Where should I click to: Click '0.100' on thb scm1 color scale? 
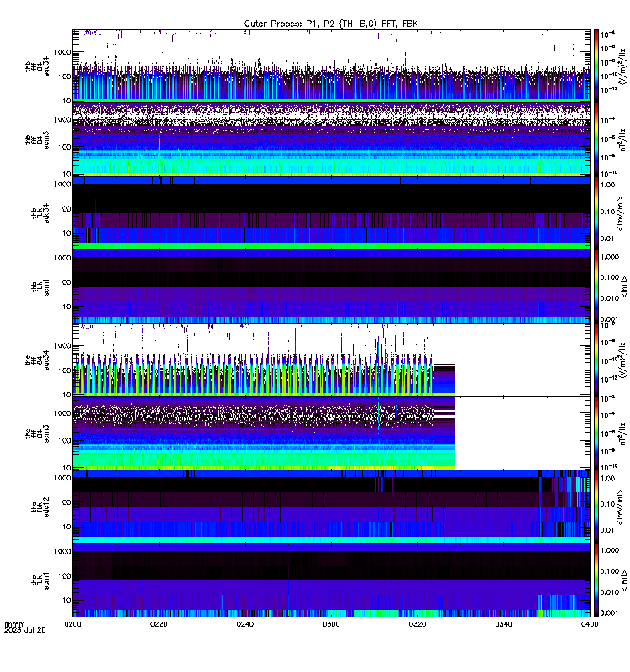610,277
